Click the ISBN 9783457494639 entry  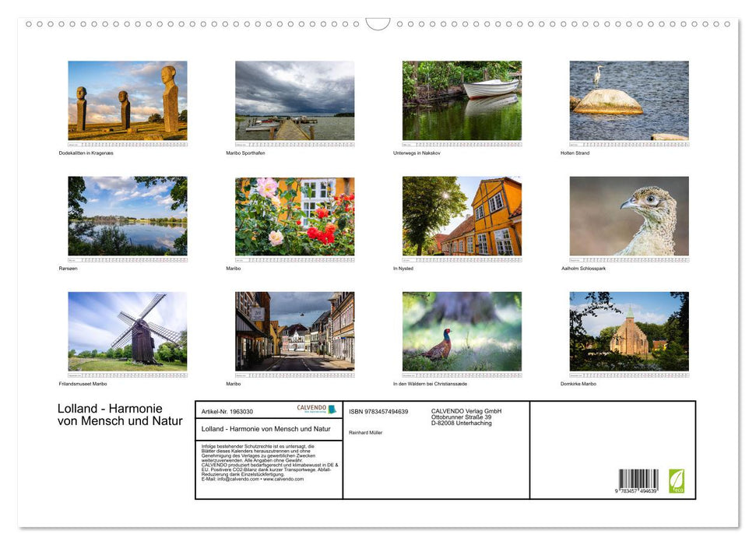(x=378, y=411)
